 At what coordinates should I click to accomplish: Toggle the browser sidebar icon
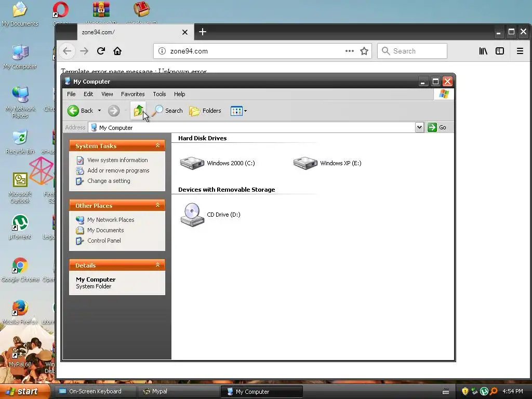click(x=499, y=51)
